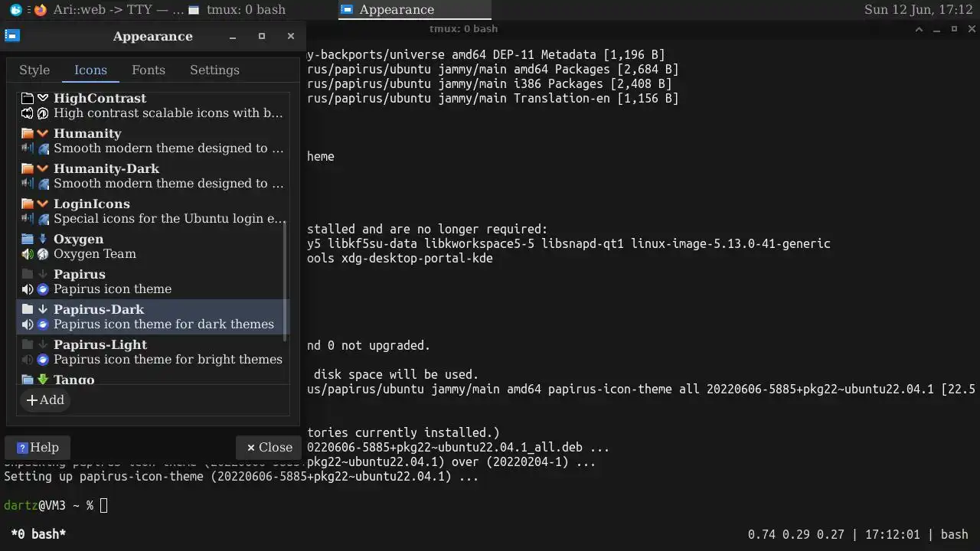Click the HighContrast down-arrow preview icon
The width and height of the screenshot is (980, 551).
pos(43,98)
